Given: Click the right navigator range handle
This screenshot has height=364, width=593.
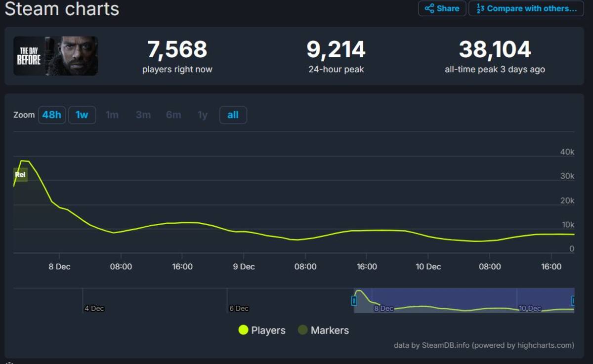Looking at the screenshot, I should click(573, 300).
